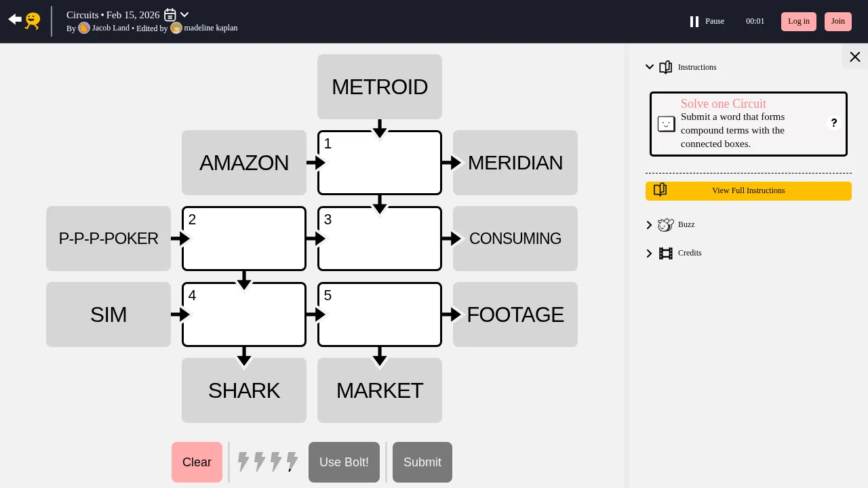Click madeline kaplan's editor avatar
This screenshot has width=868, height=488.
tap(176, 28)
